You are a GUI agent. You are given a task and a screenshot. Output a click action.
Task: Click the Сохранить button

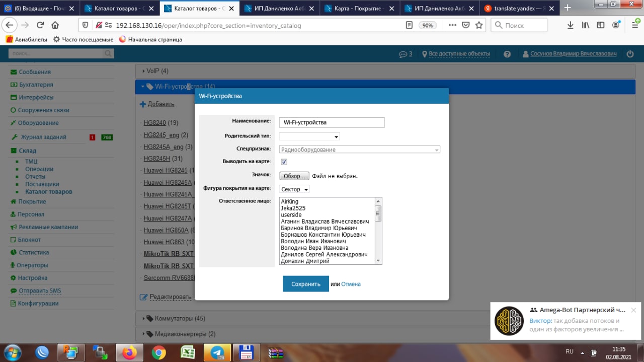click(306, 284)
